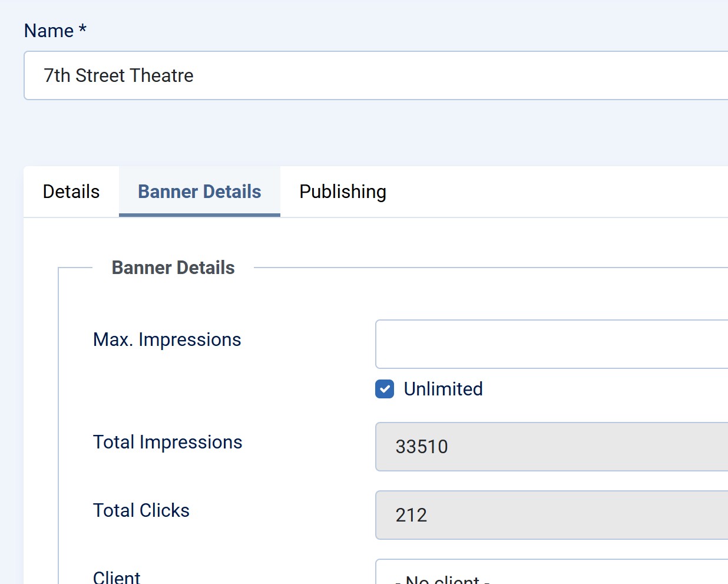Image resolution: width=728 pixels, height=584 pixels.
Task: Click the Total Clicks label
Action: (141, 510)
